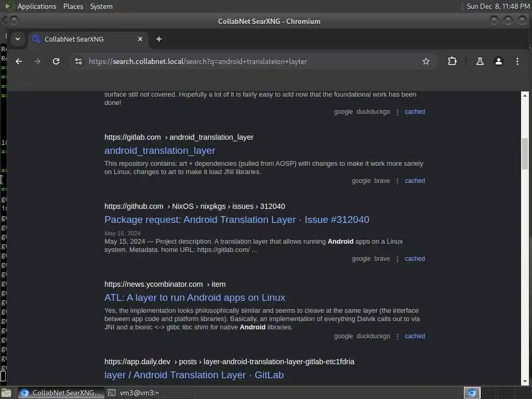
Task: Close the CollabNet SearXNG tab
Action: (140, 39)
